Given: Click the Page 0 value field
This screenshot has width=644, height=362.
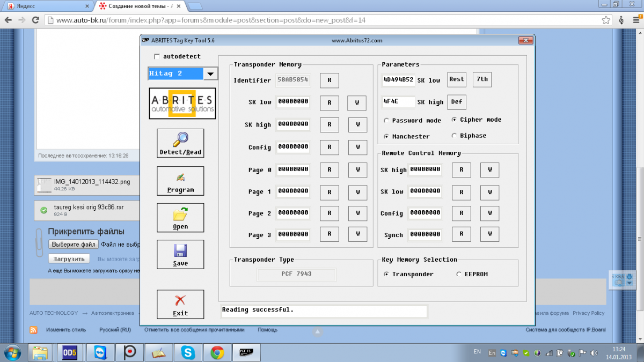Looking at the screenshot, I should point(294,170).
